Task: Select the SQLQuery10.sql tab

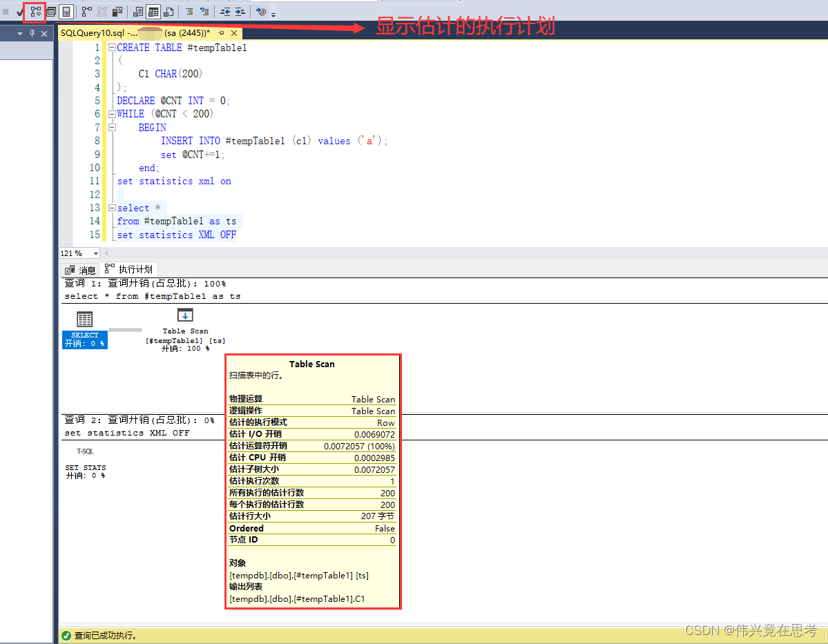Action: pos(135,32)
